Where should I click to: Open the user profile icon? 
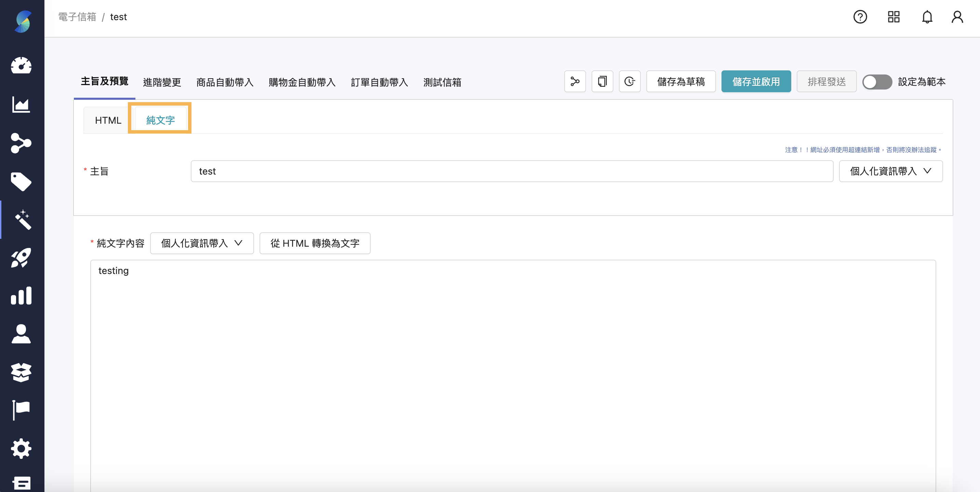pos(957,17)
